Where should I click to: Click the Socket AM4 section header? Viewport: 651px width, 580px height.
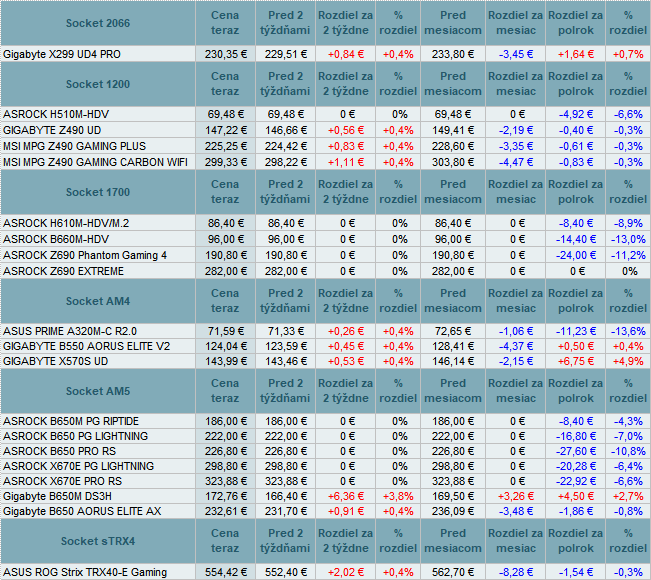(x=98, y=301)
